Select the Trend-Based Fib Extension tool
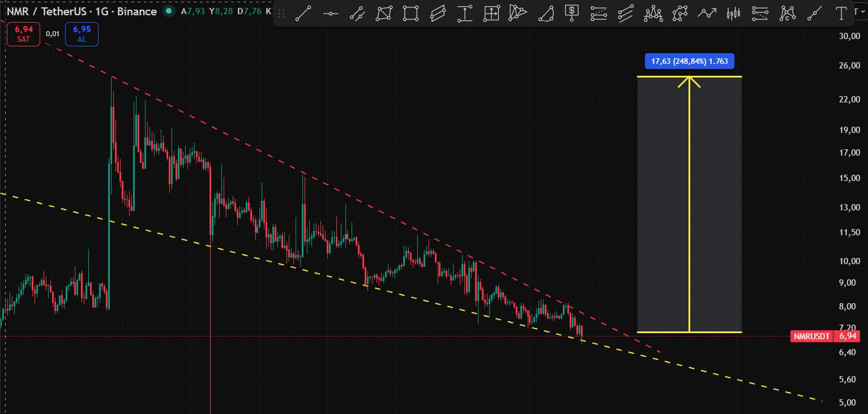The height and width of the screenshot is (414, 868). click(626, 13)
